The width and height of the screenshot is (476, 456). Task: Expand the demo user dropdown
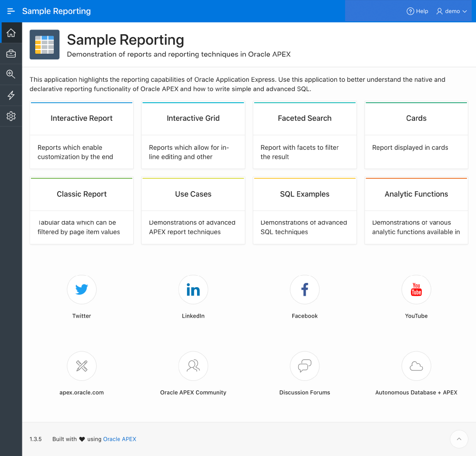click(452, 11)
